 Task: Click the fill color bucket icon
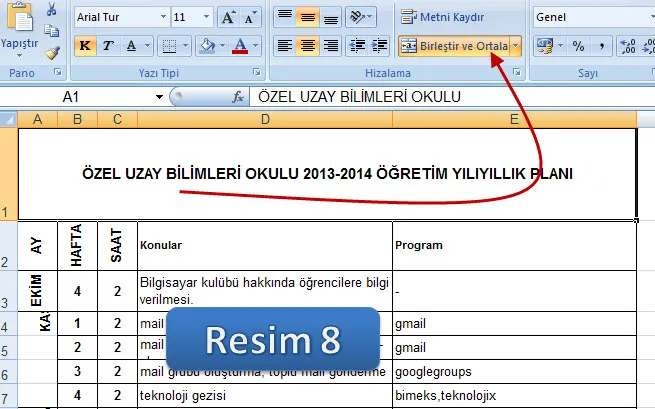click(205, 46)
